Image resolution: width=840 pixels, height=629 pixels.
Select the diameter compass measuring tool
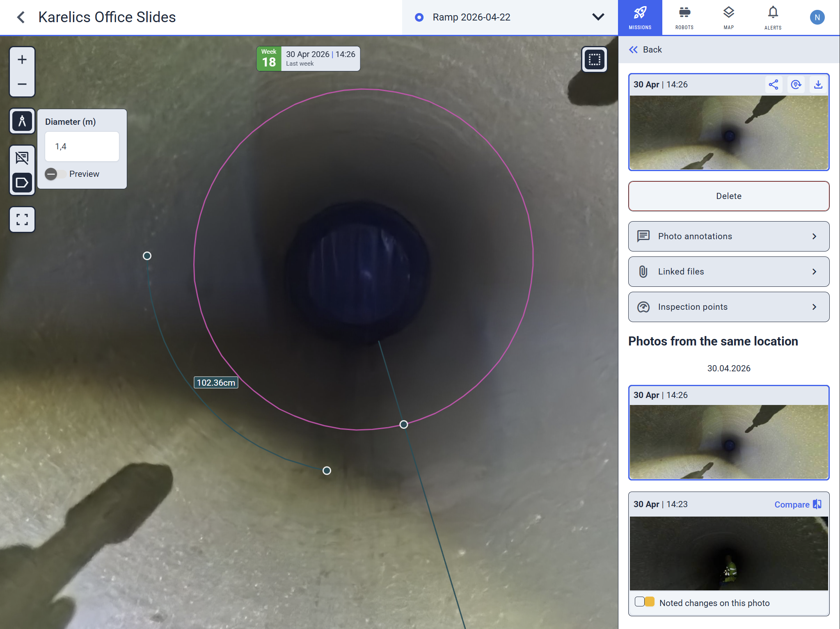(x=22, y=121)
